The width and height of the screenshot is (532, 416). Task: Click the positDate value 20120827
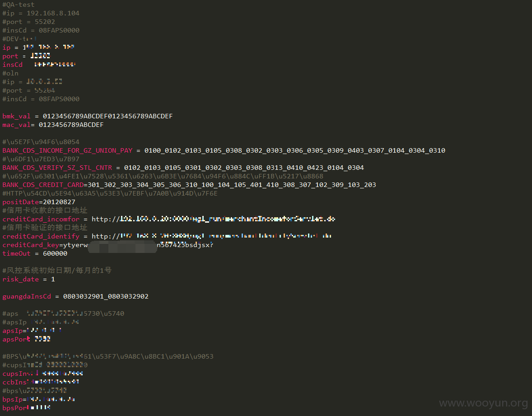tap(59, 202)
